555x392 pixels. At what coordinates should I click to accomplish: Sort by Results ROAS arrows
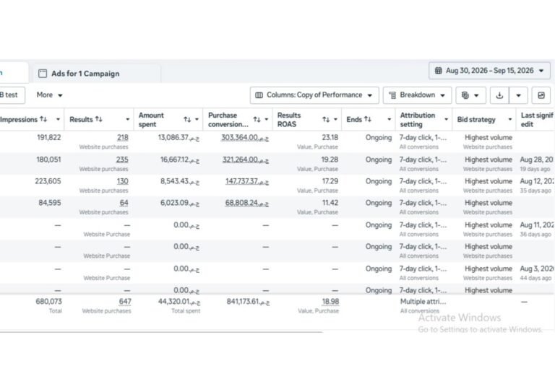point(326,119)
